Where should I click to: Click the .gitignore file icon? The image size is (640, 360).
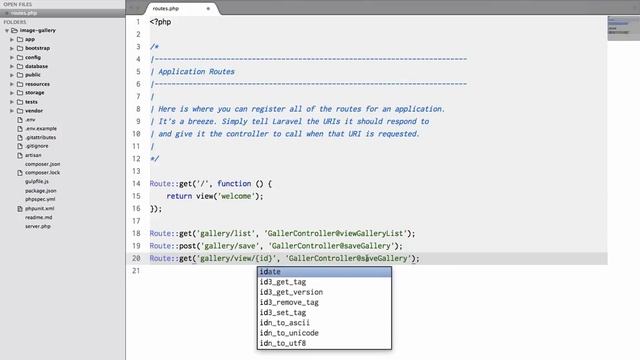(20, 146)
